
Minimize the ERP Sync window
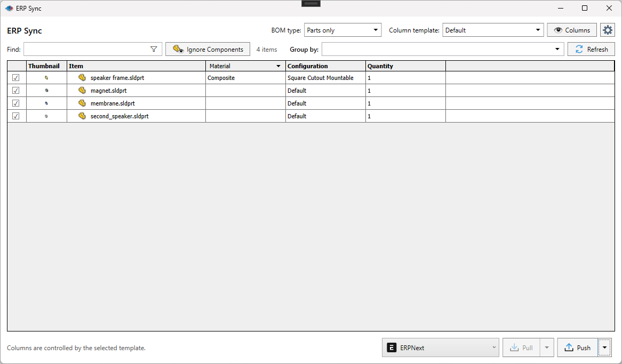point(561,9)
